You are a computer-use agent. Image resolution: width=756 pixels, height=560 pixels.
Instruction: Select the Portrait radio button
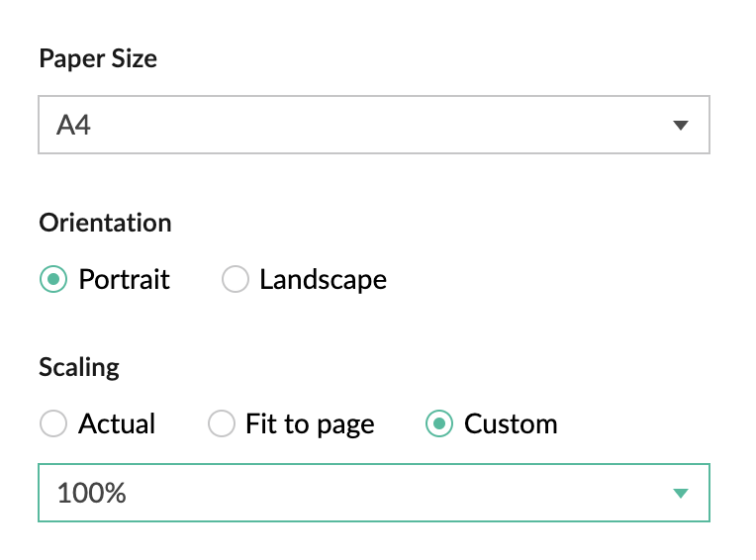click(x=52, y=280)
